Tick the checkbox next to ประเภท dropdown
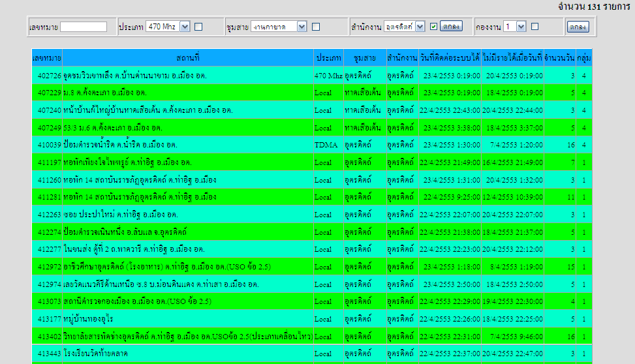 (x=198, y=27)
